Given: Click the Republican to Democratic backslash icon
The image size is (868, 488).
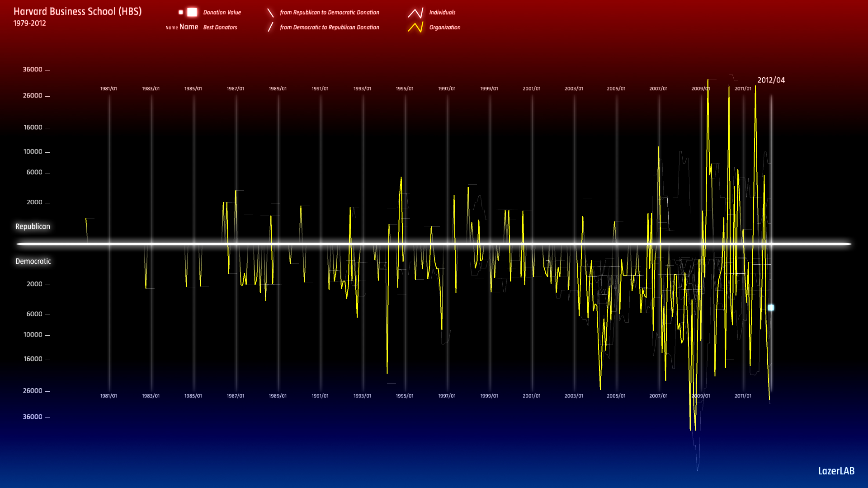Looking at the screenshot, I should 270,13.
